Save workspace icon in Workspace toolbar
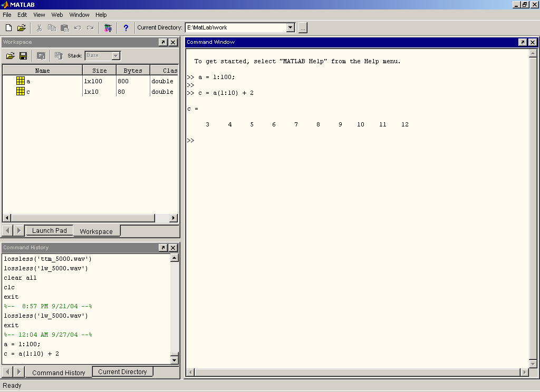The image size is (540, 392). (x=23, y=56)
